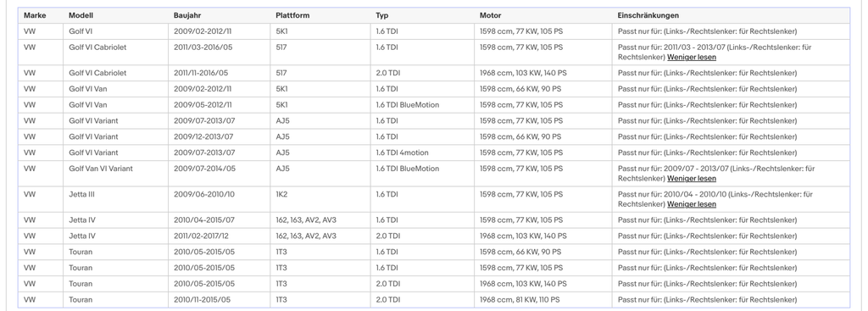Select the year cell '2011/02-2017/12'
The height and width of the screenshot is (311, 868).
pos(201,236)
